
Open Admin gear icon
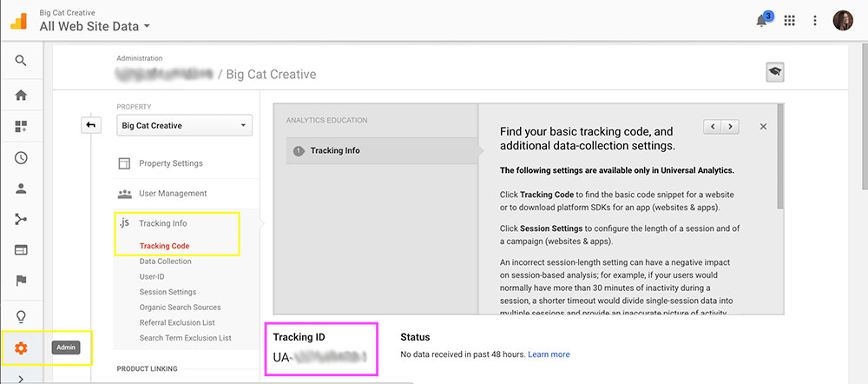click(x=21, y=348)
